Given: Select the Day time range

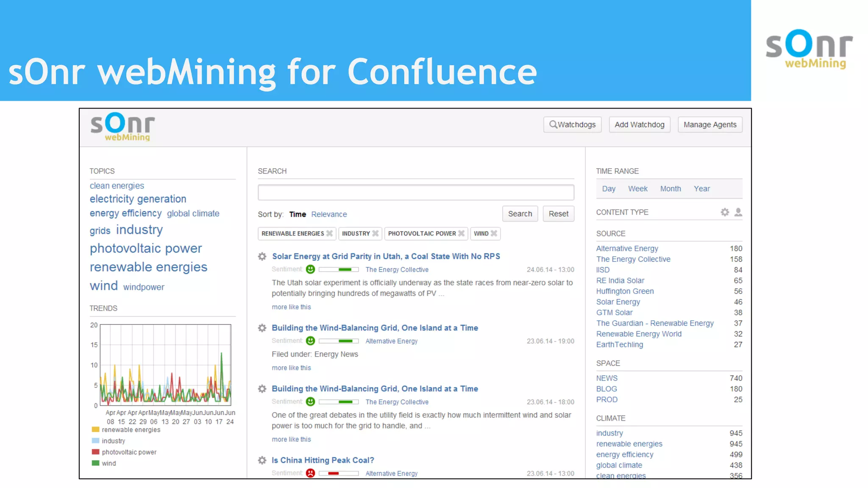Looking at the screenshot, I should pos(609,189).
